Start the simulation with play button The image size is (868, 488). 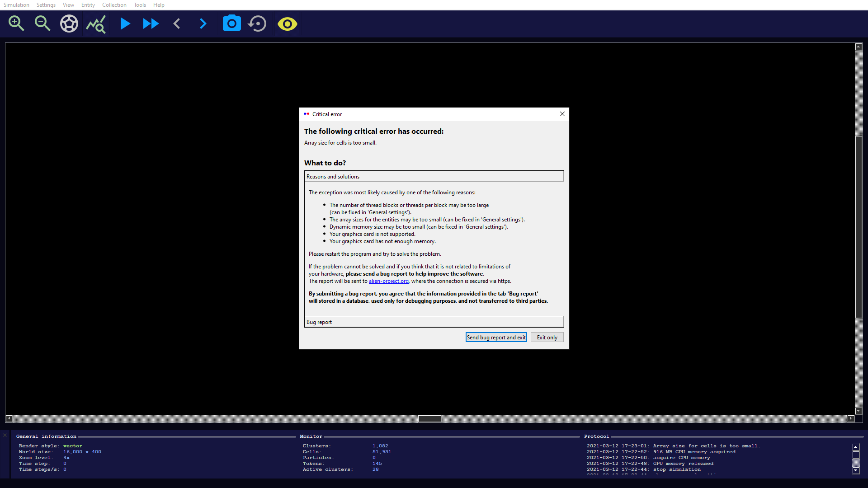point(125,23)
